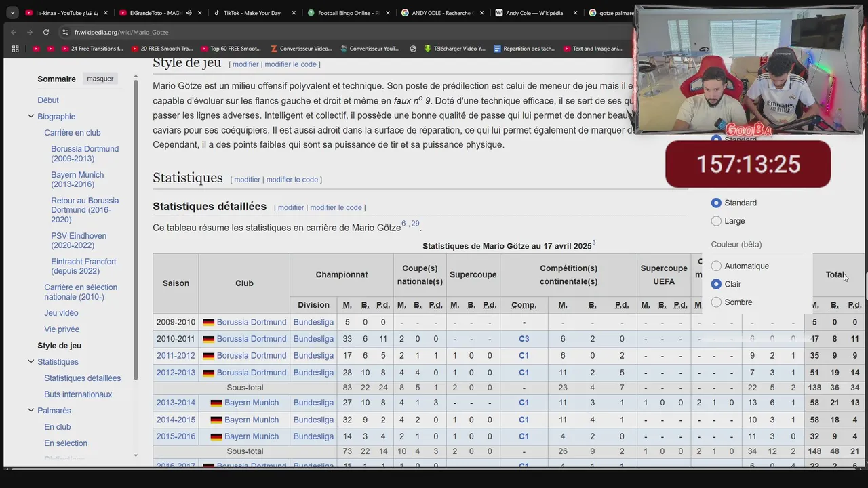Open the Convertisseur YouT... bookmark
Screen dimensions: 868x488
tap(371, 49)
